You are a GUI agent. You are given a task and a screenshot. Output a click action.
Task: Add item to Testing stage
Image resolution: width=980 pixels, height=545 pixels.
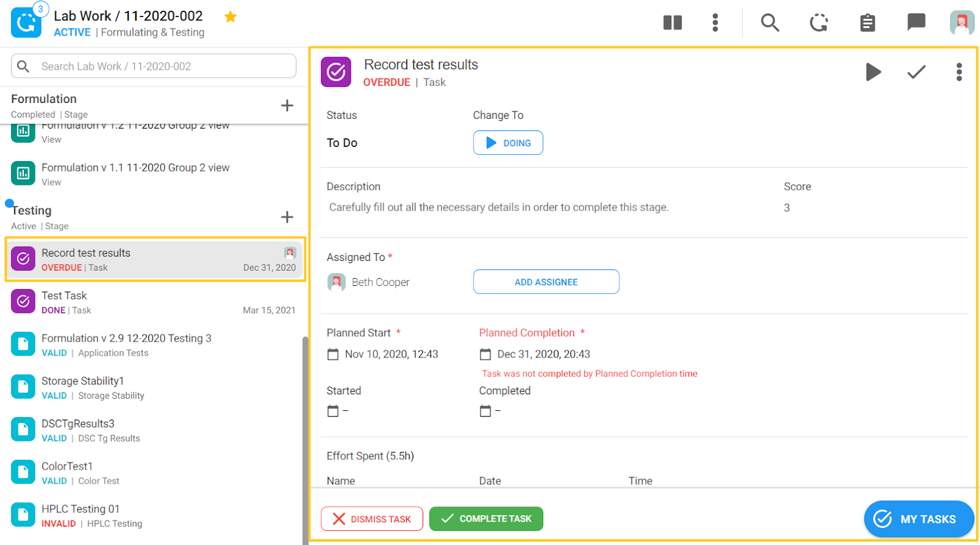point(287,217)
